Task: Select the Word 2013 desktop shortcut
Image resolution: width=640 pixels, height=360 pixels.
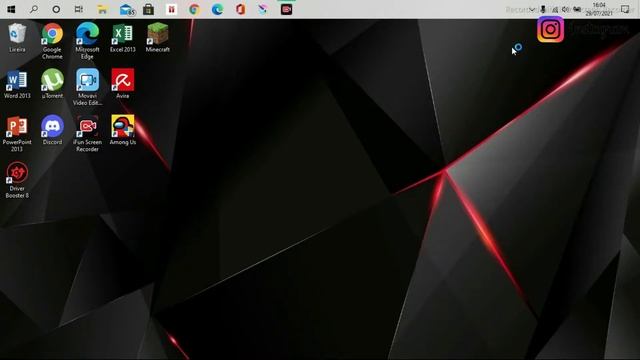Action: [x=17, y=84]
